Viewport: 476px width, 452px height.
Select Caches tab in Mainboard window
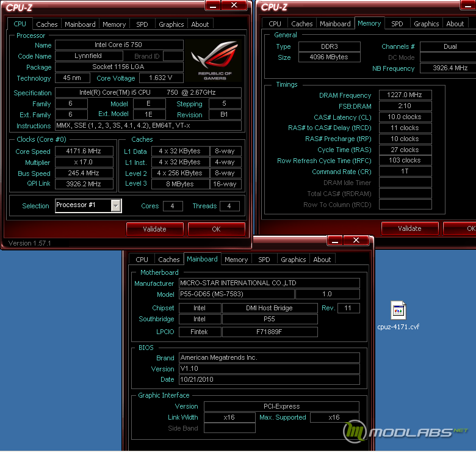[169, 260]
